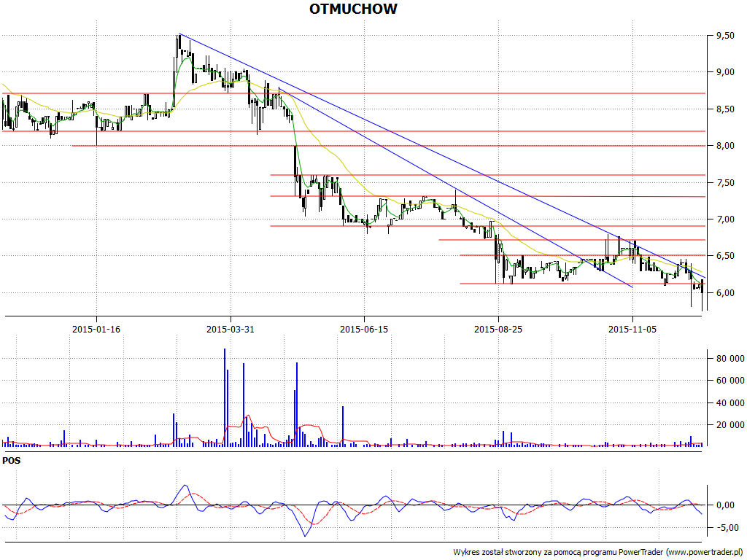Click the POS indicator label
747x560 pixels.
[12, 461]
